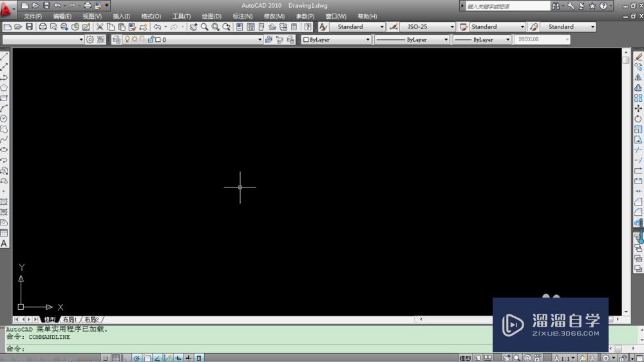
Task: Click the vertical scrollbar of drawing area
Action: point(626,182)
